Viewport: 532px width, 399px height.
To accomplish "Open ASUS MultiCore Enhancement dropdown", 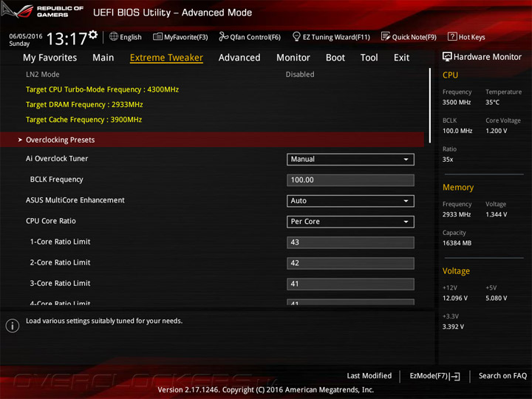I will [350, 201].
